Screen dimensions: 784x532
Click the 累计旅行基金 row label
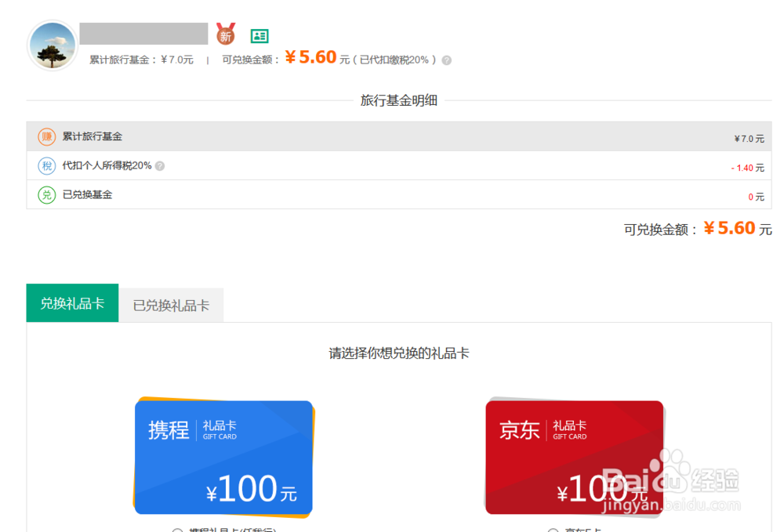[92, 137]
